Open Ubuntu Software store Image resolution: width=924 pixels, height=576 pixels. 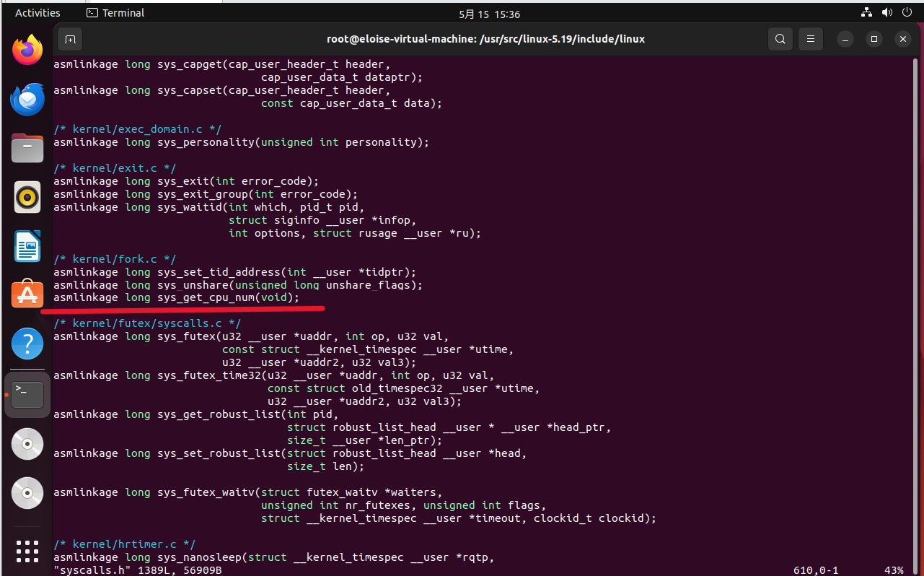pyautogui.click(x=27, y=294)
